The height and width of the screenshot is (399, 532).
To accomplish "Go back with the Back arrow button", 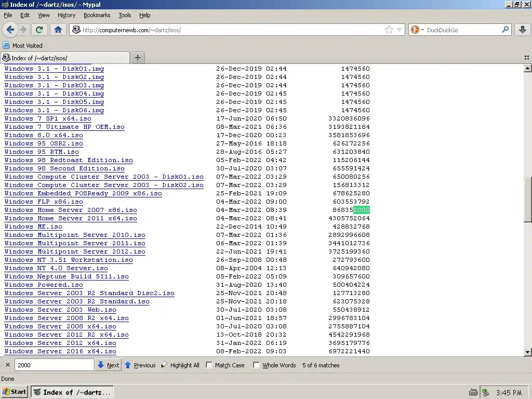I will click(10, 30).
